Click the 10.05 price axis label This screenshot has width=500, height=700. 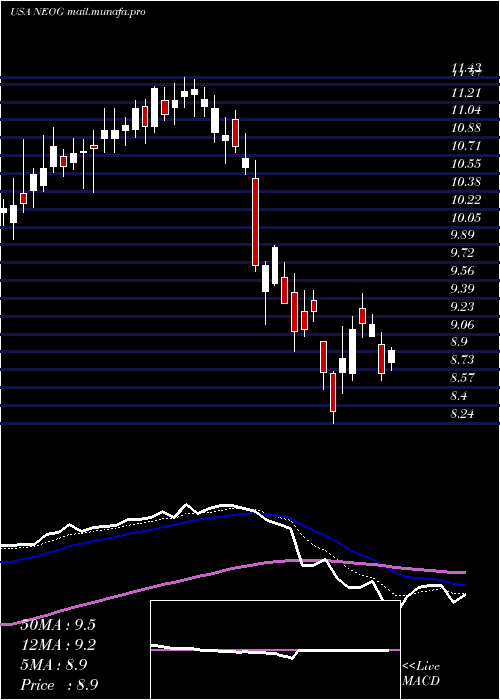466,217
